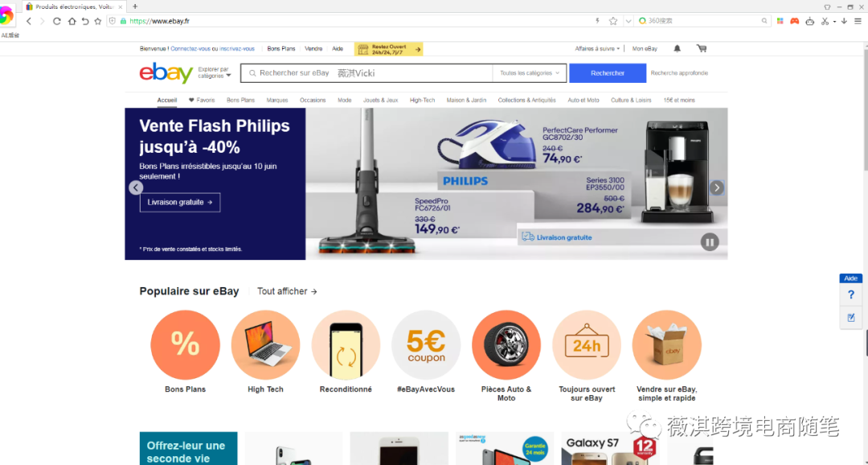This screenshot has width=868, height=465.
Task: Open Bons Plans percent circle
Action: click(x=185, y=345)
